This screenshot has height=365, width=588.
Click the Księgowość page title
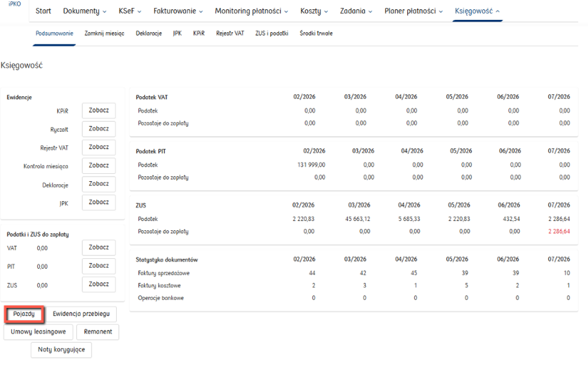click(x=22, y=65)
